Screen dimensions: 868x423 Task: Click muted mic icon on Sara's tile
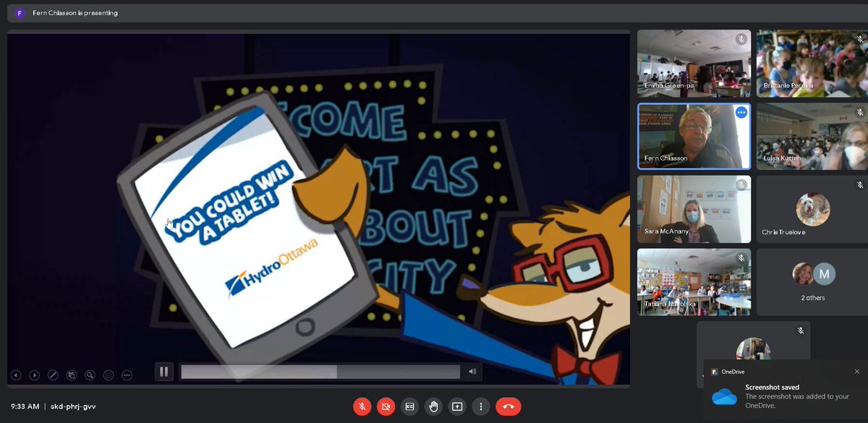pos(741,186)
